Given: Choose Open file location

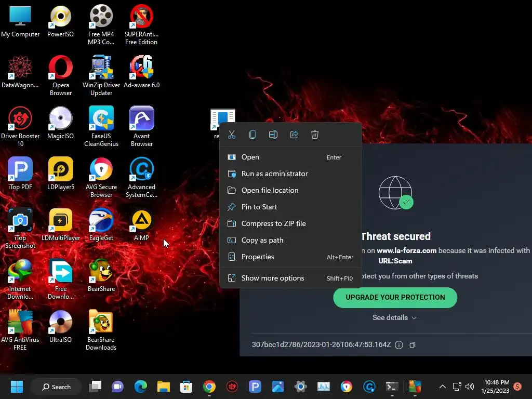Looking at the screenshot, I should pos(290,190).
